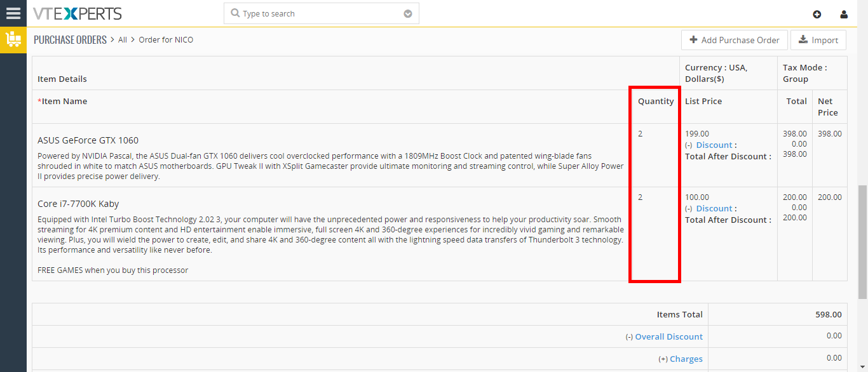This screenshot has width=868, height=372.
Task: Click quantity 2 in ASUS GeForce row
Action: pos(641,134)
